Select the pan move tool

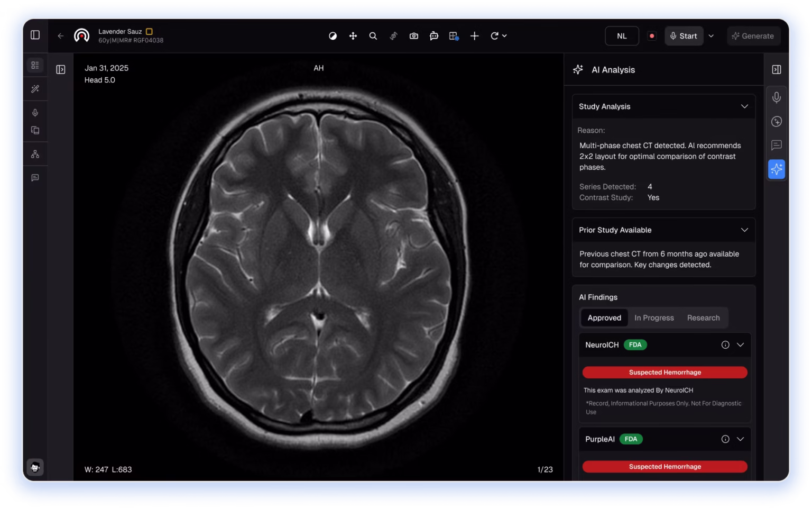pyautogui.click(x=353, y=36)
